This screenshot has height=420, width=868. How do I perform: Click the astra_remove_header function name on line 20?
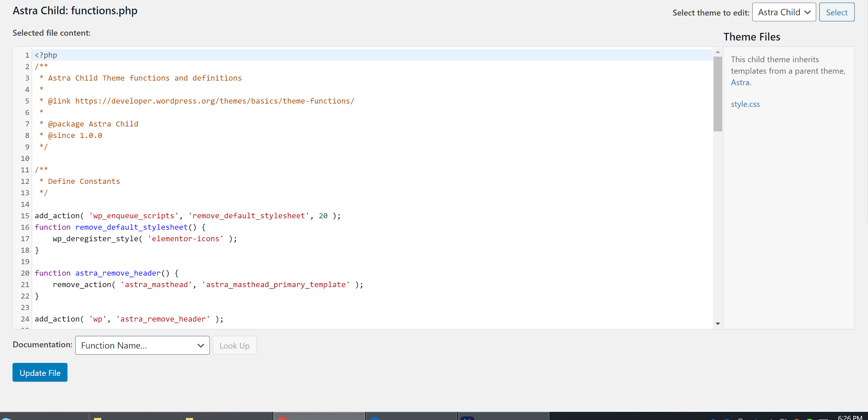point(118,273)
